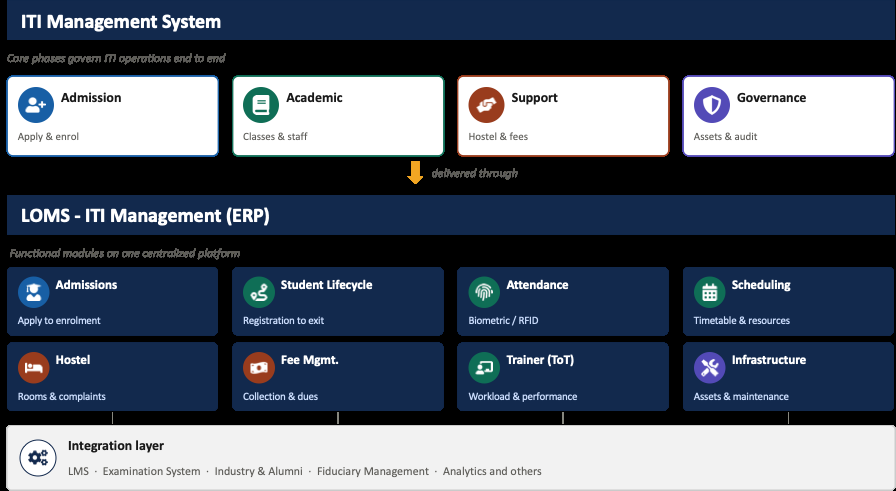Click 'Examination System' in Integration layer
896x491 pixels.
tap(151, 472)
